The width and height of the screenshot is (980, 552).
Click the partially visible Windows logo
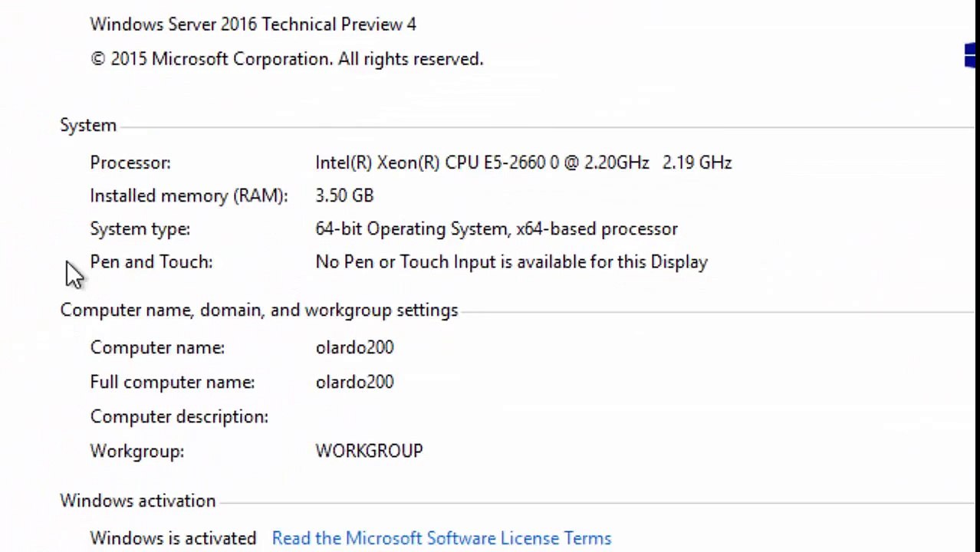pyautogui.click(x=972, y=56)
